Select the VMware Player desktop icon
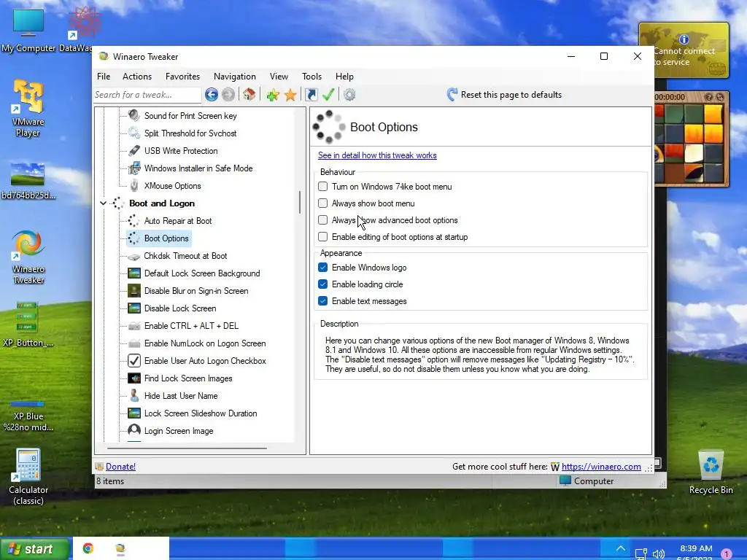 point(28,109)
